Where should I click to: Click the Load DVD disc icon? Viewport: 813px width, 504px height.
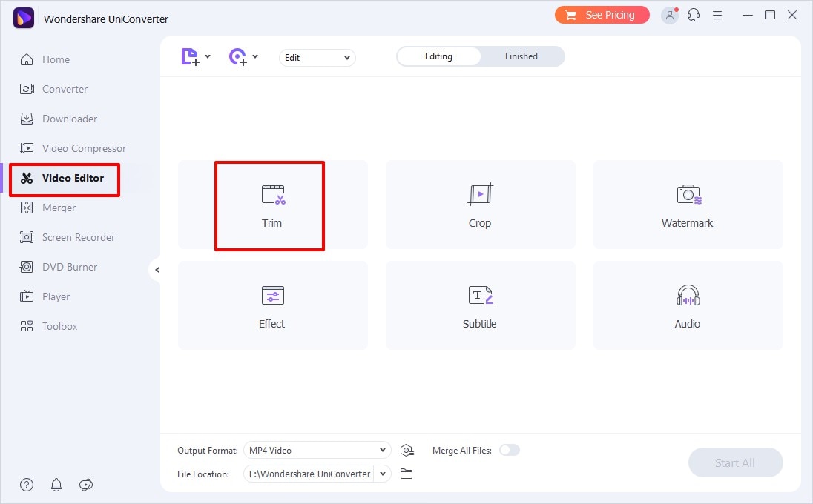[x=237, y=56]
